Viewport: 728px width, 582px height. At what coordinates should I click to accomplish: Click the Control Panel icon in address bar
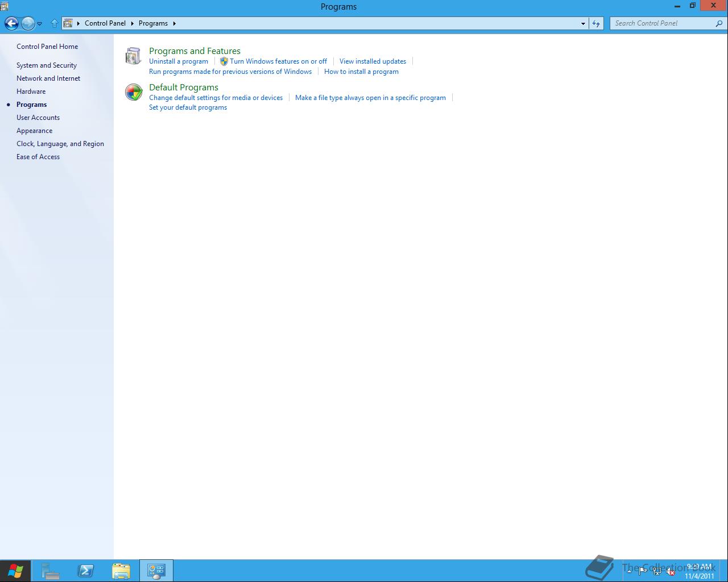tap(68, 23)
